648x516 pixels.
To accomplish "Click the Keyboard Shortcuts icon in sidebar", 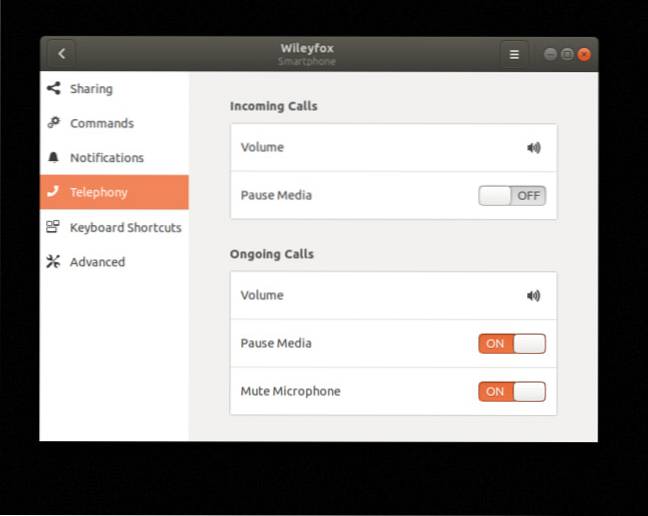I will (x=53, y=227).
